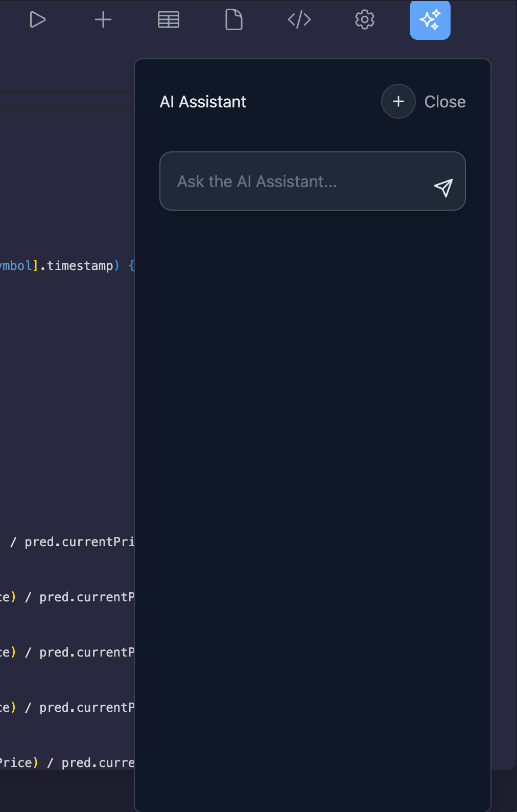Click the blank document file icon
Image resolution: width=517 pixels, height=812 pixels.
click(x=234, y=20)
